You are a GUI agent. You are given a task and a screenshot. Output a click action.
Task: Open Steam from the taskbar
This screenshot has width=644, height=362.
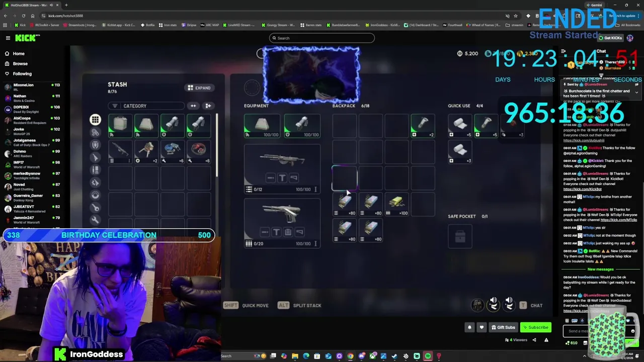[395, 356]
